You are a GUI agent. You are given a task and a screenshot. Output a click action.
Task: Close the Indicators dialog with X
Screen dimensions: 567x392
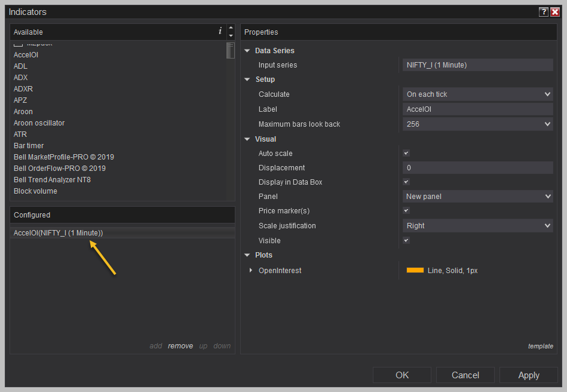554,12
